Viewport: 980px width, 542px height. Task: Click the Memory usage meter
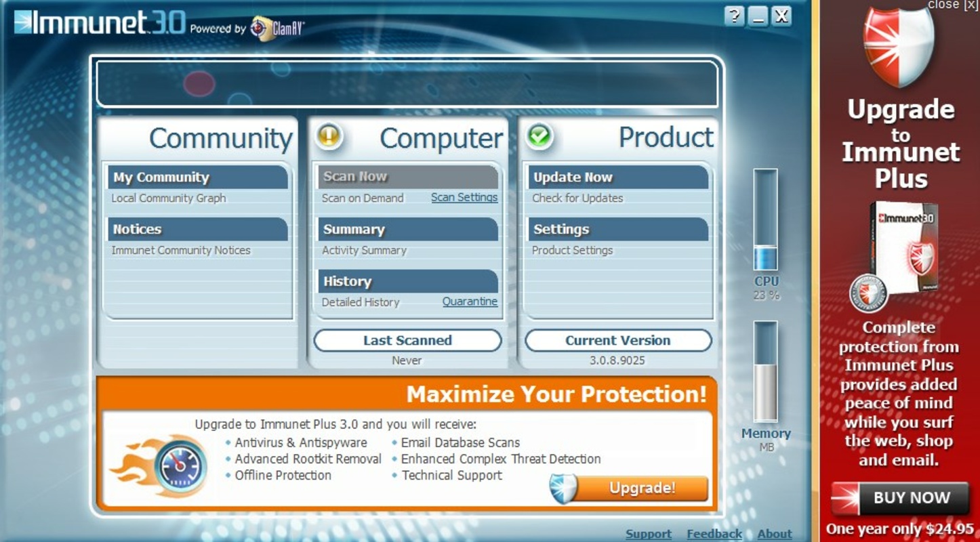(766, 372)
